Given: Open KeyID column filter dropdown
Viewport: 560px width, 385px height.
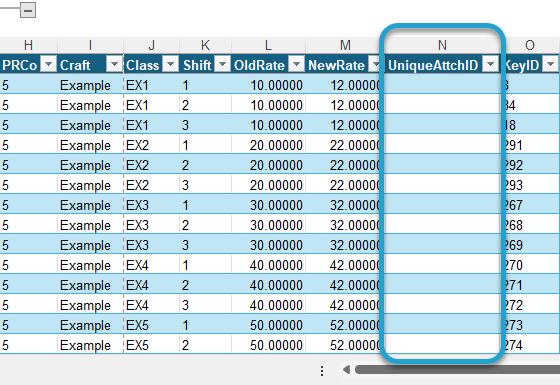Looking at the screenshot, I should pyautogui.click(x=550, y=64).
